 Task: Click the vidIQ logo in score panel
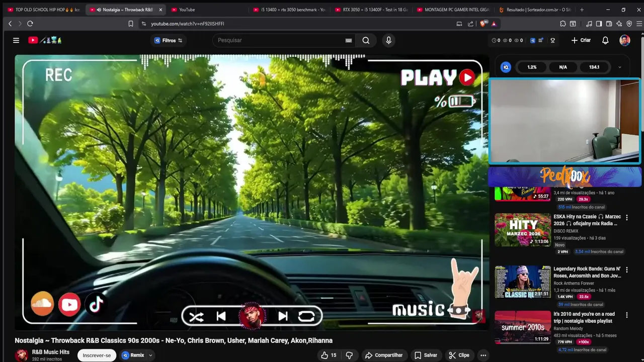tap(506, 67)
